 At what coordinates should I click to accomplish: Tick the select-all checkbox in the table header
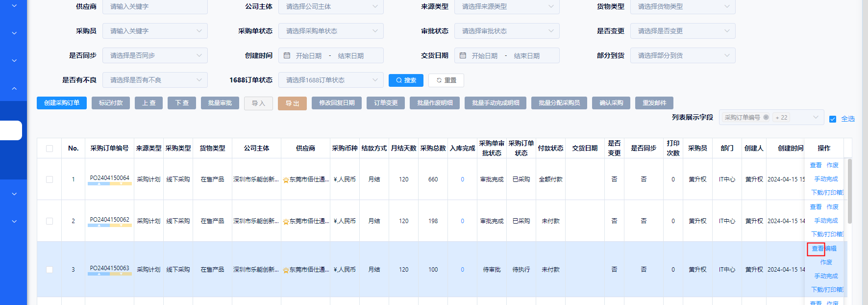(x=50, y=149)
